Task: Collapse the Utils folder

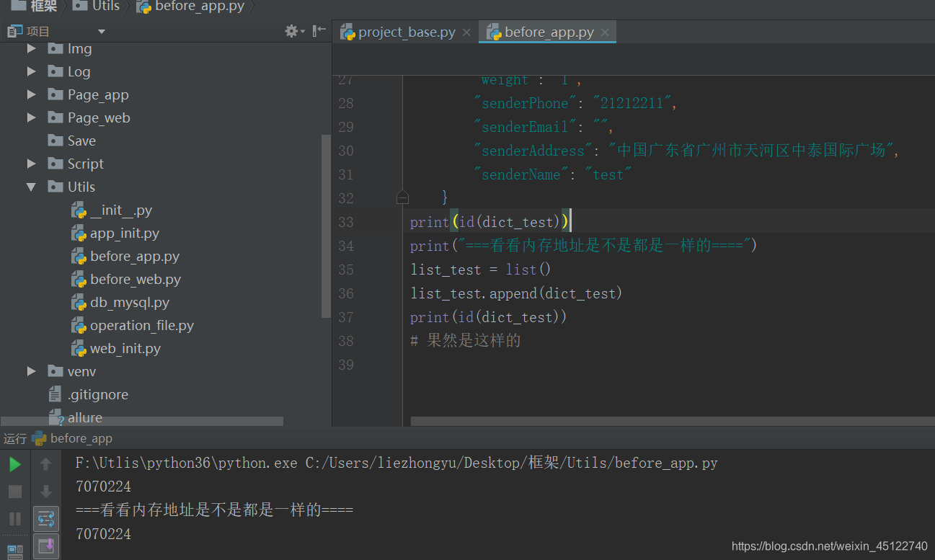Action: [31, 187]
